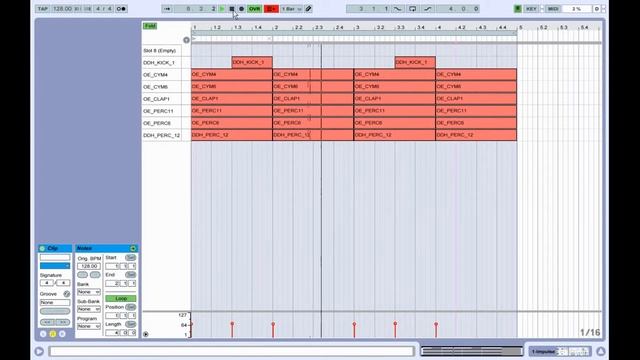Toggle the Fold button
640x360 pixels.
point(150,26)
